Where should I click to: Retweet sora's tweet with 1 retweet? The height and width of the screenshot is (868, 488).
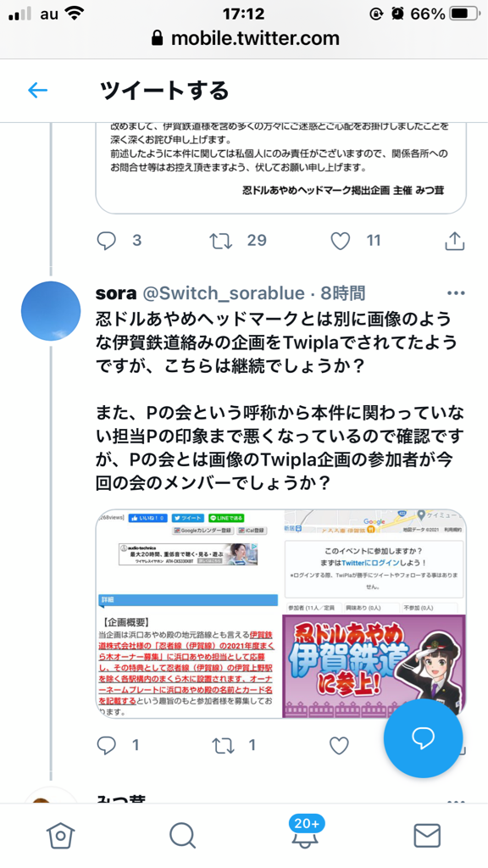pyautogui.click(x=223, y=746)
